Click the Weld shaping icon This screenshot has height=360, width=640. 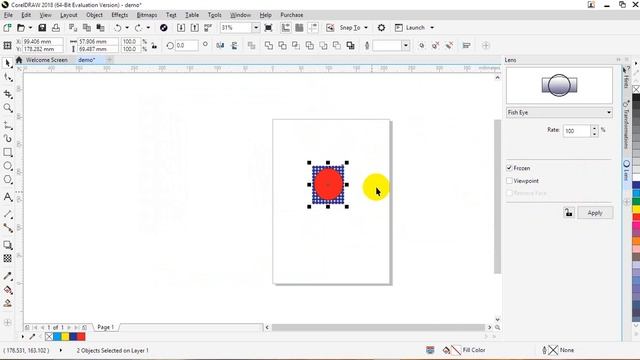269,45
